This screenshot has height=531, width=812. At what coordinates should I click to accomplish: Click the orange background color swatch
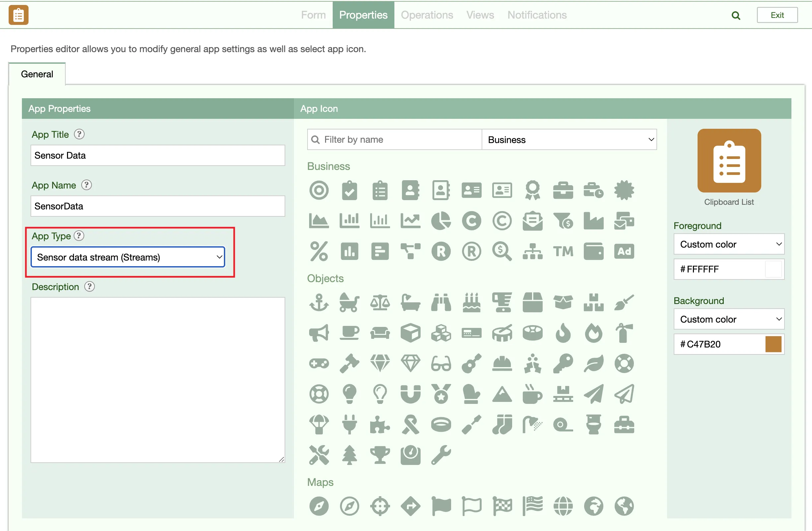pyautogui.click(x=773, y=344)
